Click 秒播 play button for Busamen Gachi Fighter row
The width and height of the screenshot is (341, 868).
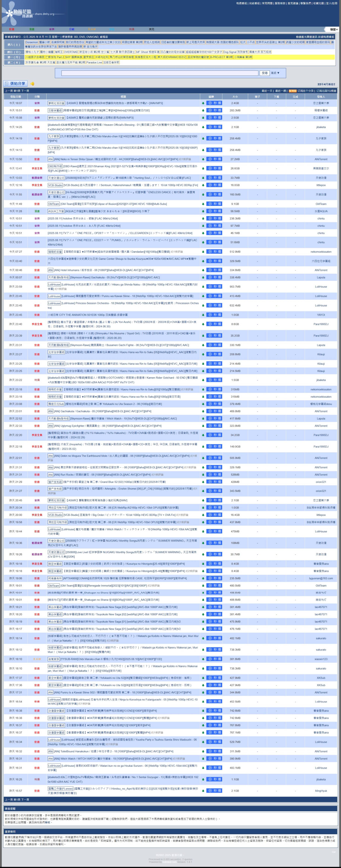coord(214,345)
